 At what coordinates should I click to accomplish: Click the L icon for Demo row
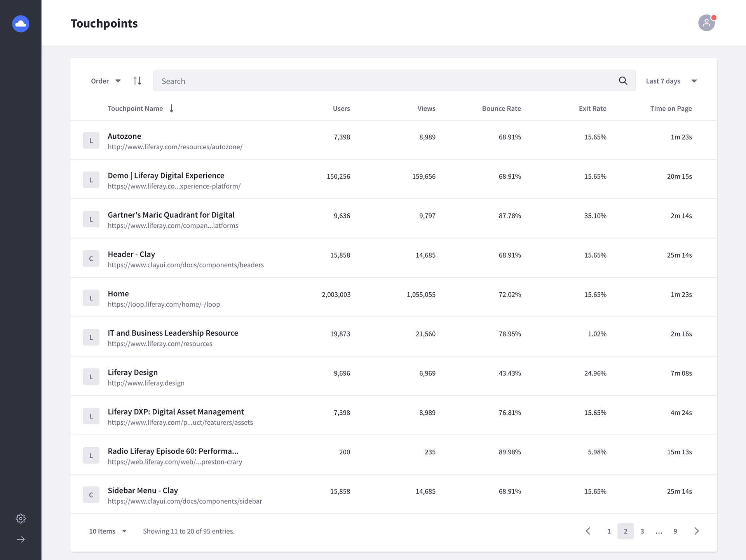[91, 180]
